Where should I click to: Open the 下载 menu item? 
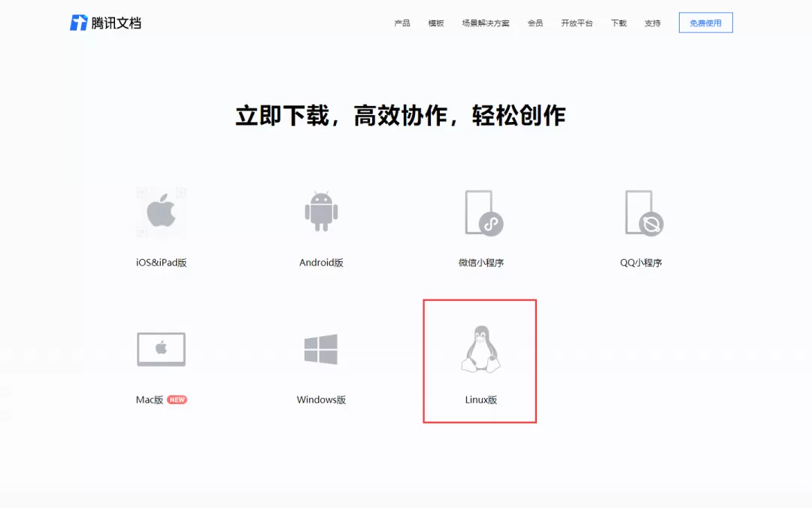(x=618, y=23)
